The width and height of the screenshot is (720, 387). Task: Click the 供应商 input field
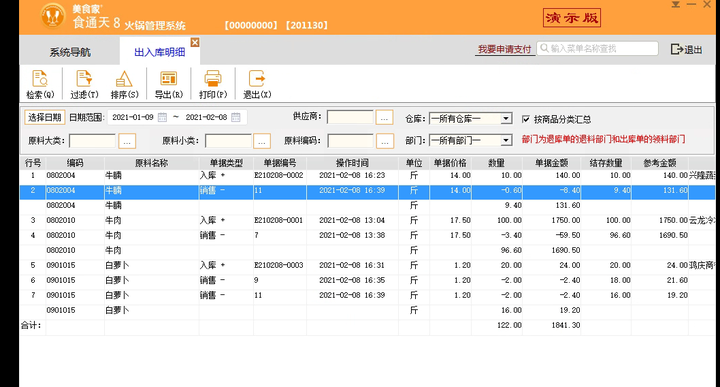(350, 118)
